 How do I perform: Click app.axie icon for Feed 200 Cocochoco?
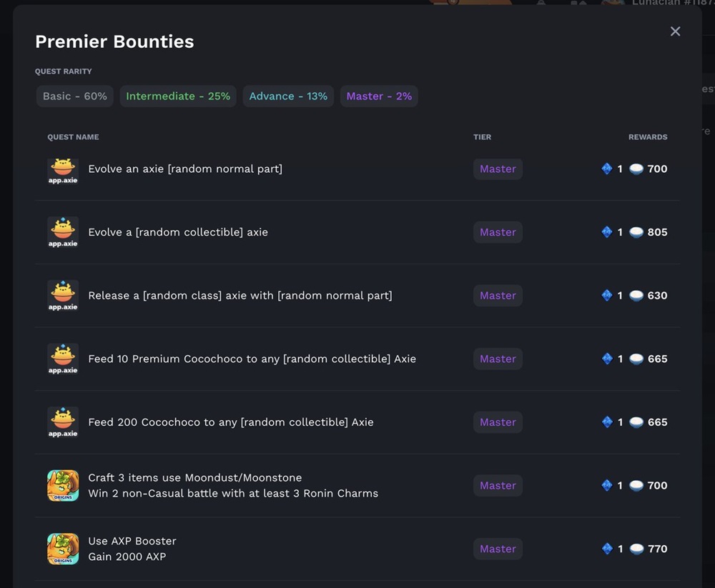63,423
